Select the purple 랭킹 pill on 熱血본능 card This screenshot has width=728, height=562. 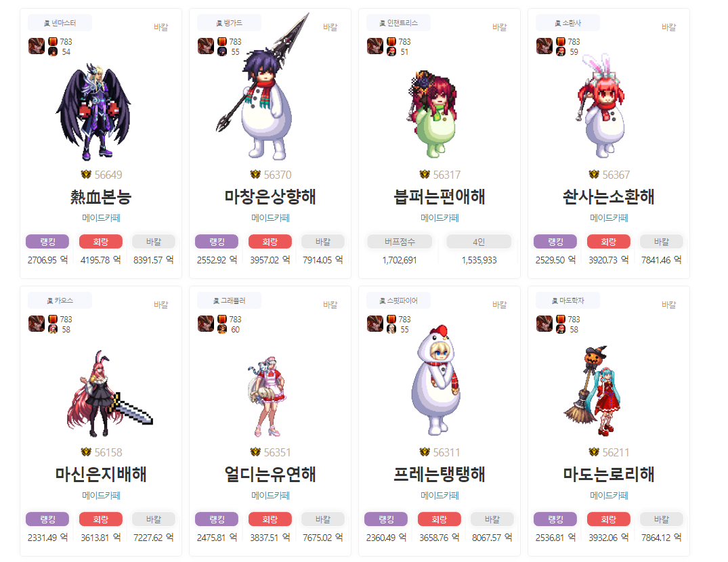coord(47,242)
